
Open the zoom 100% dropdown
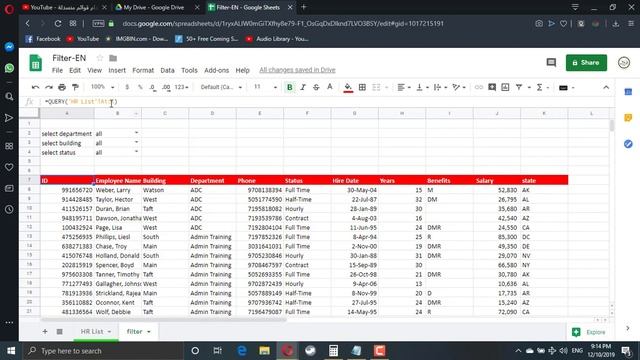tap(102, 87)
